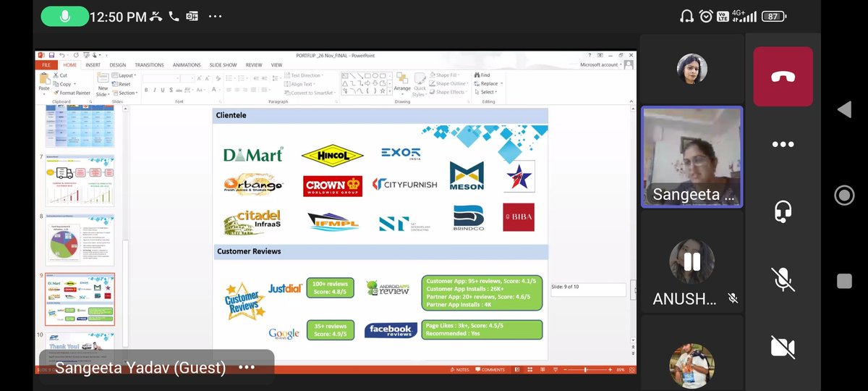Turn on the camera in call controls
The width and height of the screenshot is (868, 391).
coord(783,346)
